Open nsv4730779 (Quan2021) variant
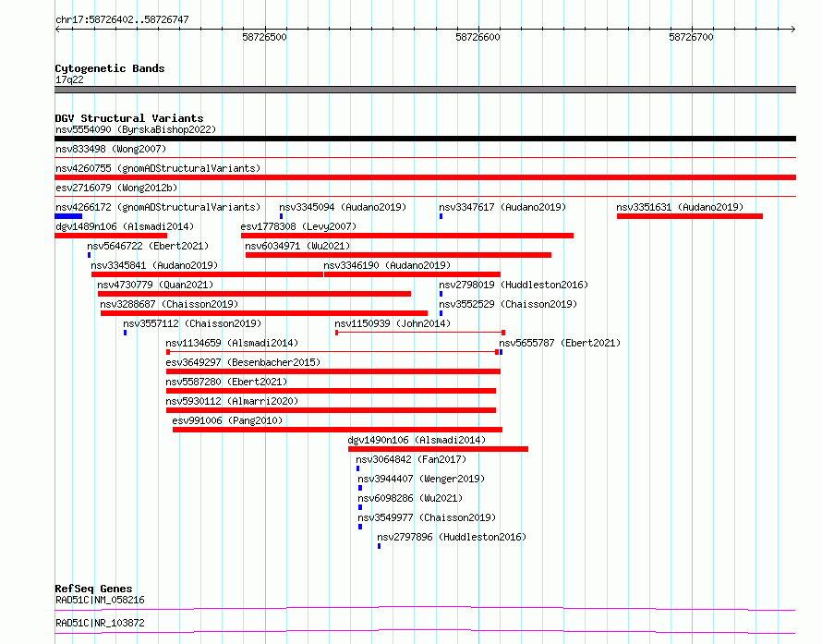 (156, 285)
